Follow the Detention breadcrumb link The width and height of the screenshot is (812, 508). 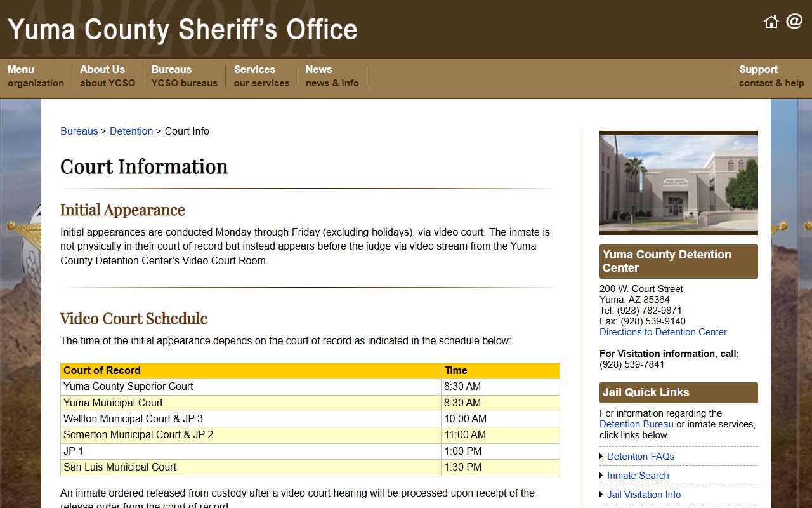click(131, 131)
